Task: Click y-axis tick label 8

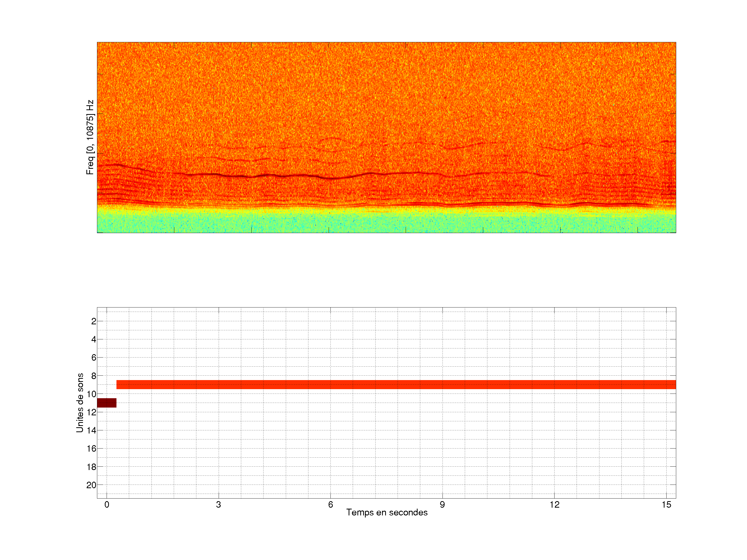Action: pyautogui.click(x=94, y=376)
